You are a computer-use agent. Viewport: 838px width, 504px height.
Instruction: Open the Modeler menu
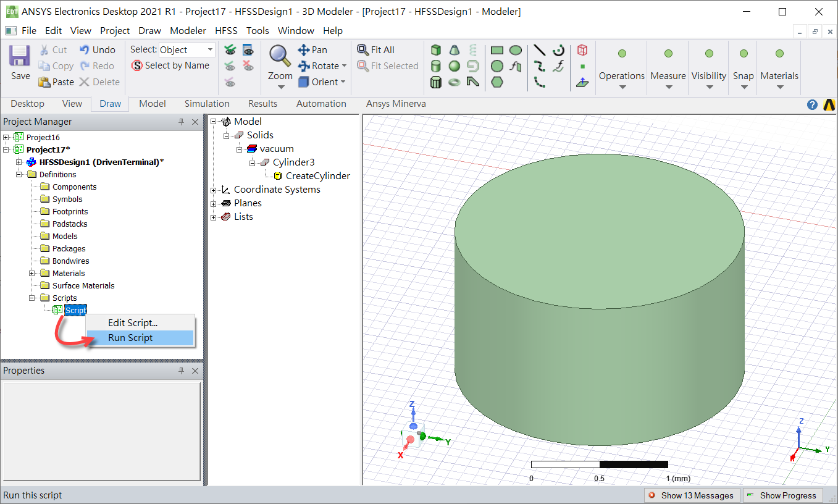(188, 30)
